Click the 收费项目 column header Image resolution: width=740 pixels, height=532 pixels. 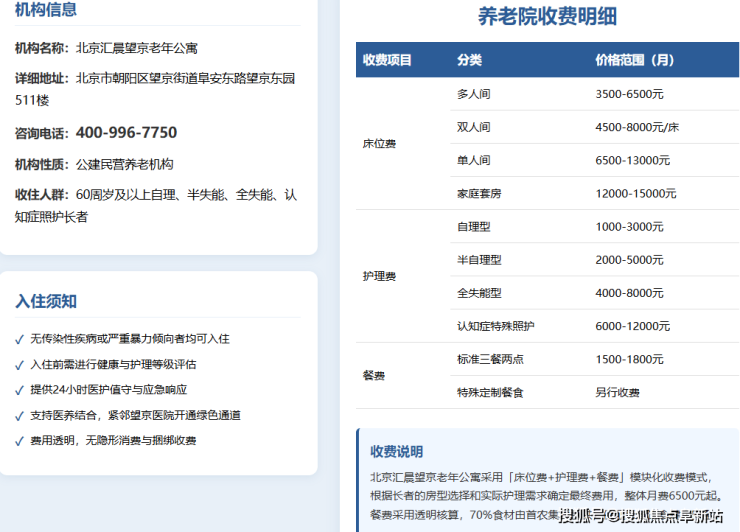(x=387, y=60)
